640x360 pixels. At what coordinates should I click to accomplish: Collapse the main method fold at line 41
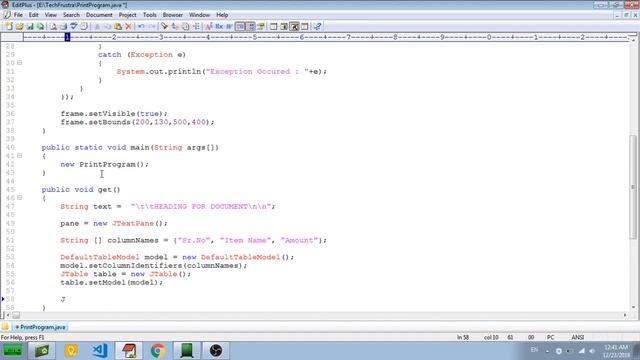tap(19, 156)
